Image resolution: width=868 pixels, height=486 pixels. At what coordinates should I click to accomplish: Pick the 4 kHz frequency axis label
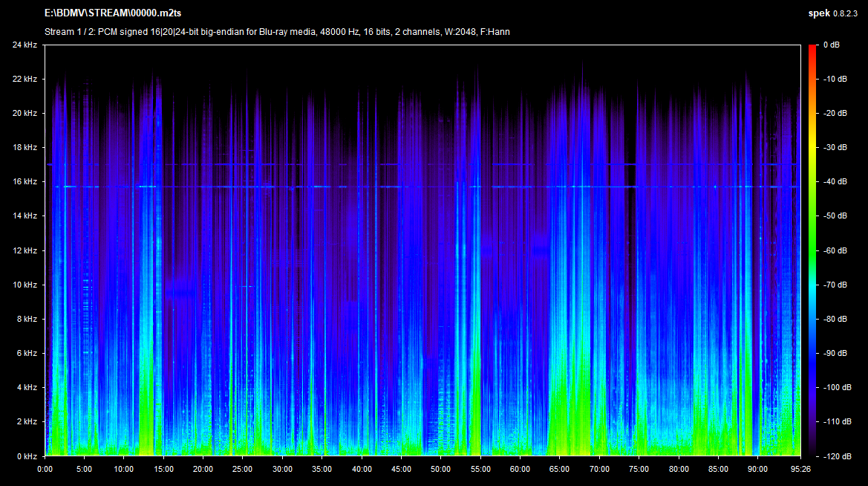click(x=27, y=387)
